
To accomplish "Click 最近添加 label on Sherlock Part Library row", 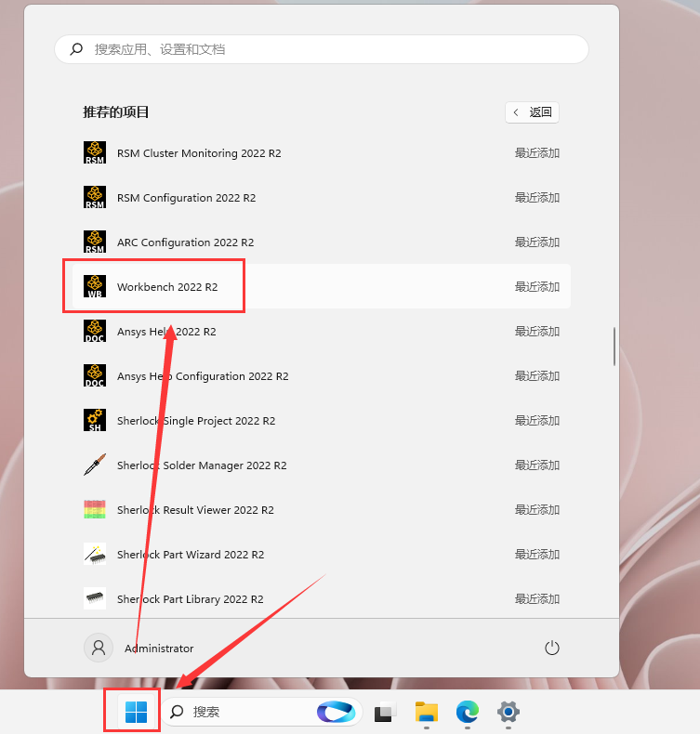I will [537, 598].
